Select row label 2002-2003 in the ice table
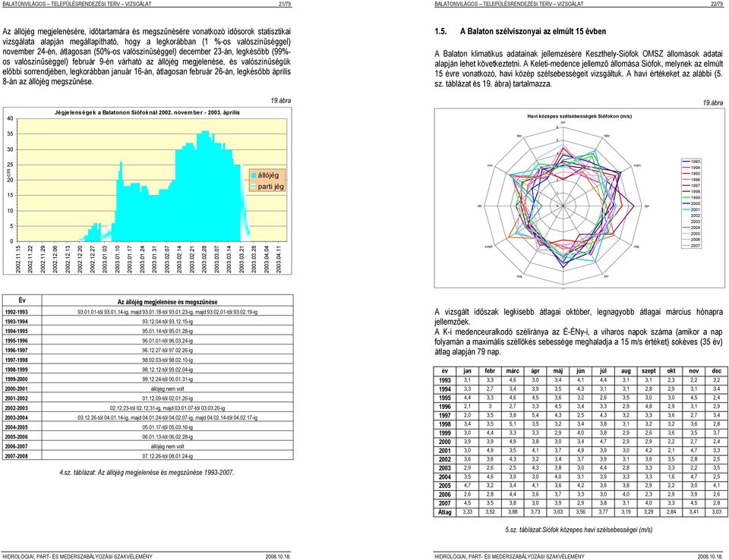The height and width of the screenshot is (560, 729). click(16, 408)
